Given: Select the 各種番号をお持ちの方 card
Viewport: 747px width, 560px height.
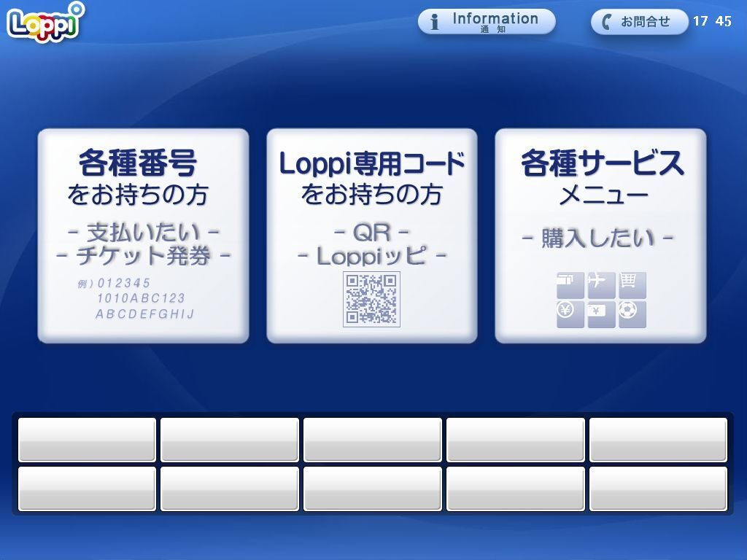Looking at the screenshot, I should tap(144, 236).
